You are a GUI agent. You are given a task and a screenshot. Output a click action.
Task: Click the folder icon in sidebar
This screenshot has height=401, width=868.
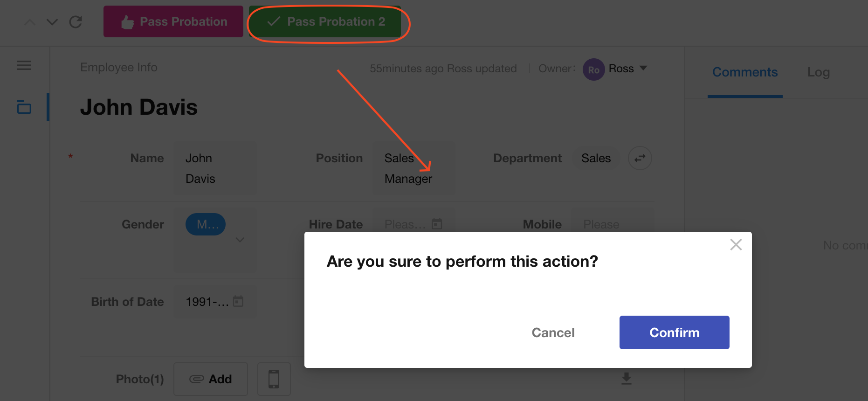tap(24, 107)
